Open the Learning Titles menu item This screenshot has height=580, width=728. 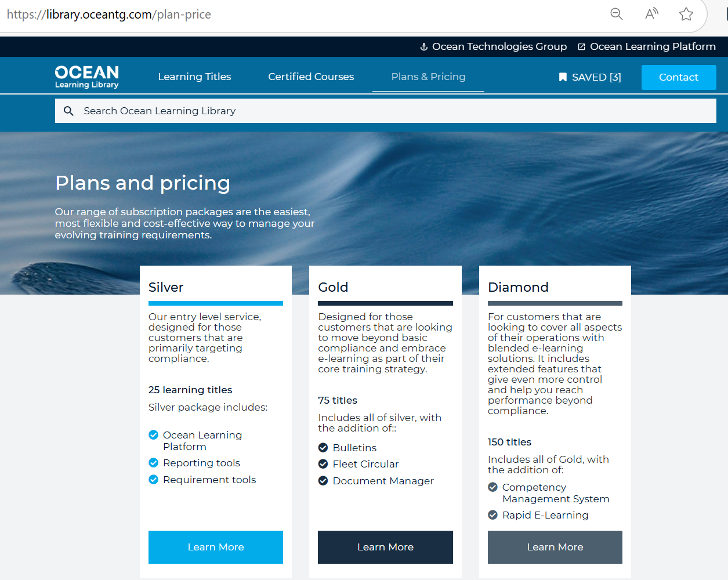click(x=194, y=76)
